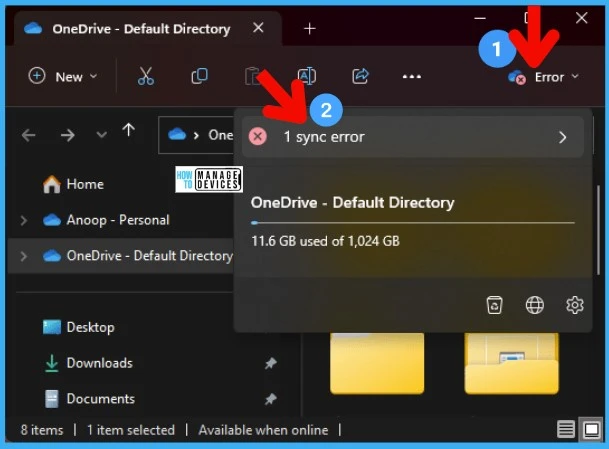Click the 1 sync error row
Screen dimensions: 609x449
413,137
